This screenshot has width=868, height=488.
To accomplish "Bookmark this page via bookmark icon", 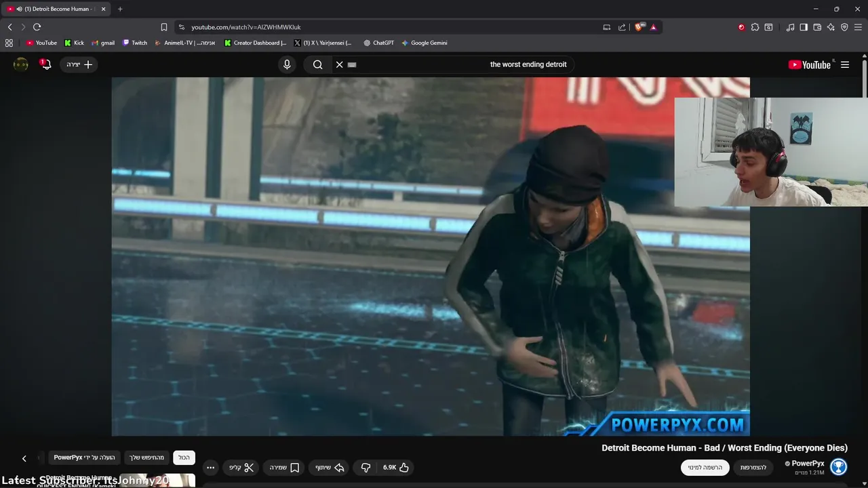I will [x=164, y=27].
